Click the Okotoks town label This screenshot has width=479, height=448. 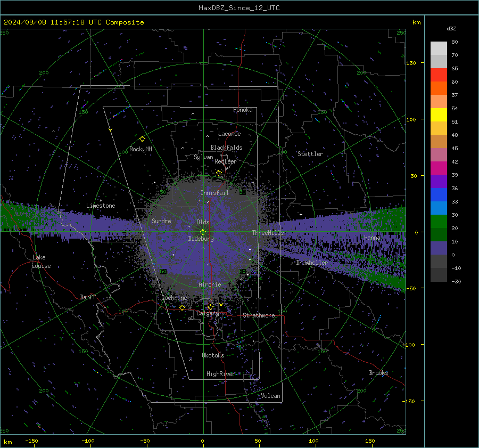coord(213,355)
